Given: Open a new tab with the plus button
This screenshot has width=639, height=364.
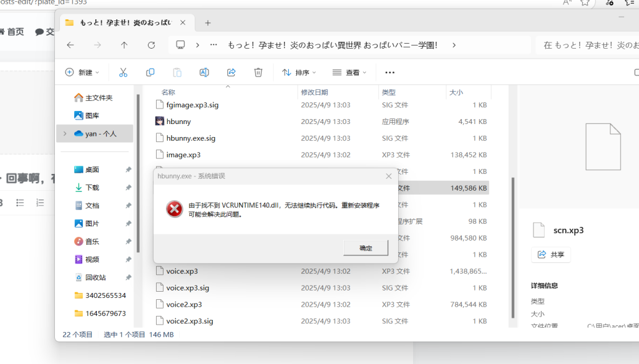Looking at the screenshot, I should 208,22.
